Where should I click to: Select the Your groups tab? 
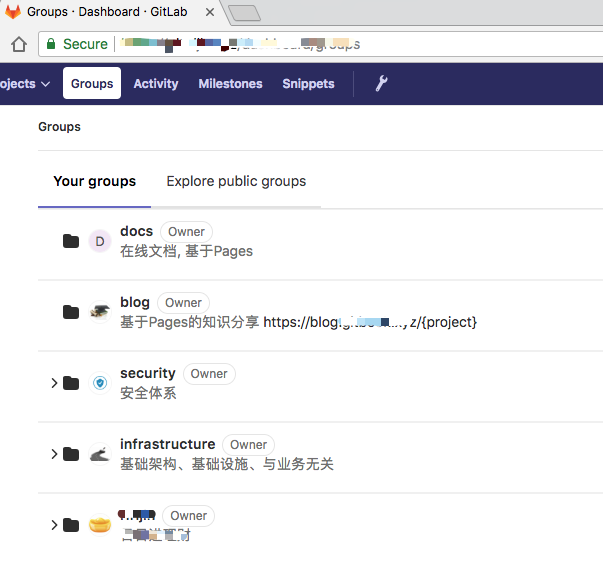point(94,181)
